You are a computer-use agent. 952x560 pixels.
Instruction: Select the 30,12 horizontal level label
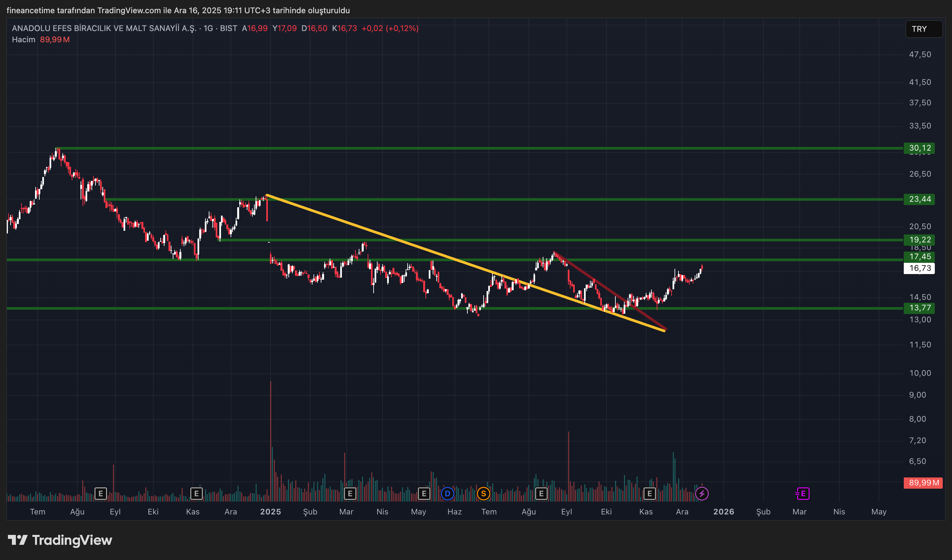(919, 148)
